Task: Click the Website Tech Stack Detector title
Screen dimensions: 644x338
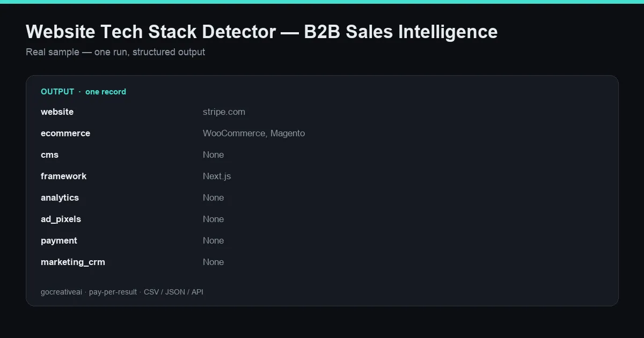Action: (x=261, y=32)
